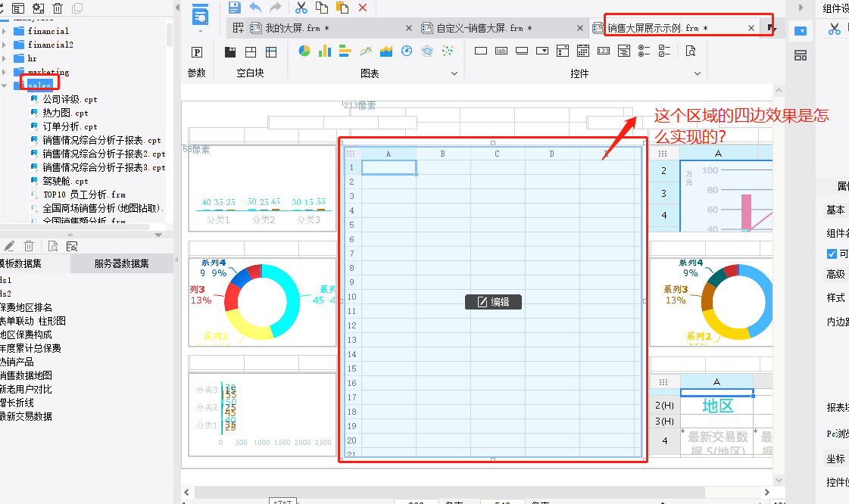Open the tab list dropdown beside the file tabs
The image size is (849, 504).
(x=772, y=28)
